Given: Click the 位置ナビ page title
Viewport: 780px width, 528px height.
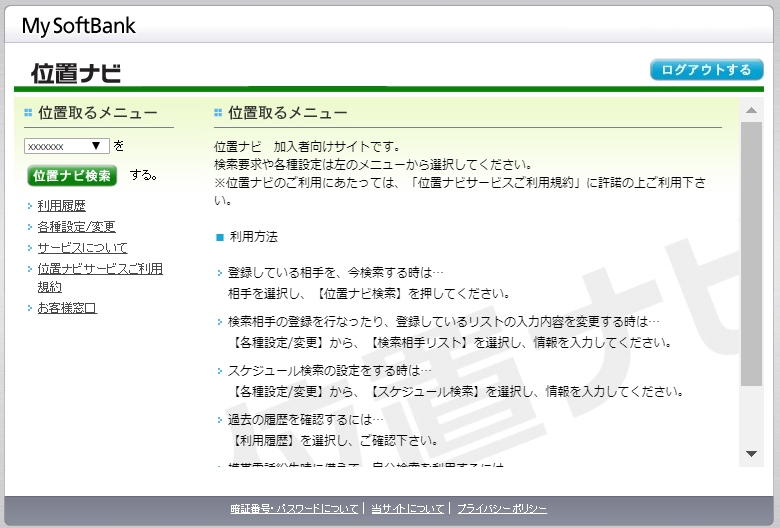Looking at the screenshot, I should pyautogui.click(x=76, y=73).
